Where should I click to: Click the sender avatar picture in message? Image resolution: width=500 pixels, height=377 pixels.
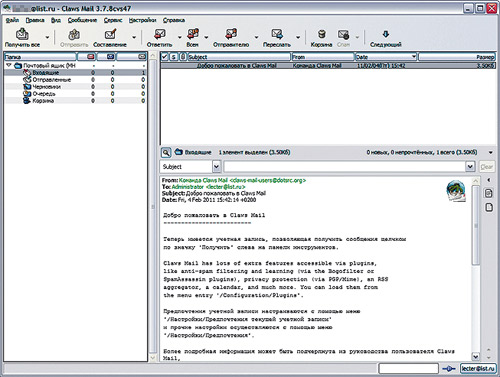tap(456, 191)
